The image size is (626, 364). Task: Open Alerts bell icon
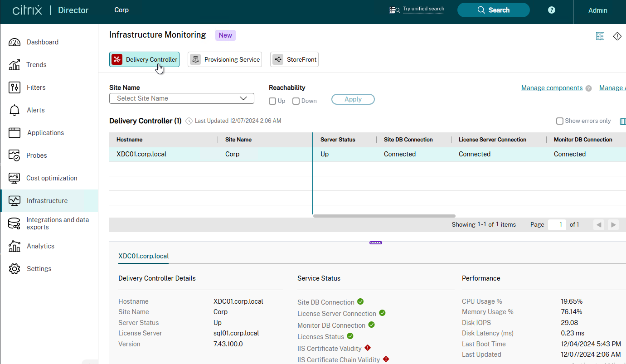[15, 110]
